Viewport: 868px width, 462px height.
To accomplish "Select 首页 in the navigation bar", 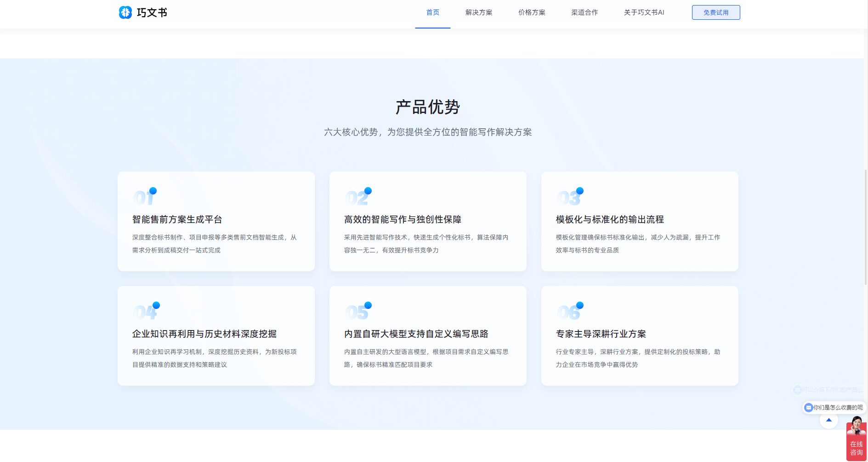I will tap(432, 12).
